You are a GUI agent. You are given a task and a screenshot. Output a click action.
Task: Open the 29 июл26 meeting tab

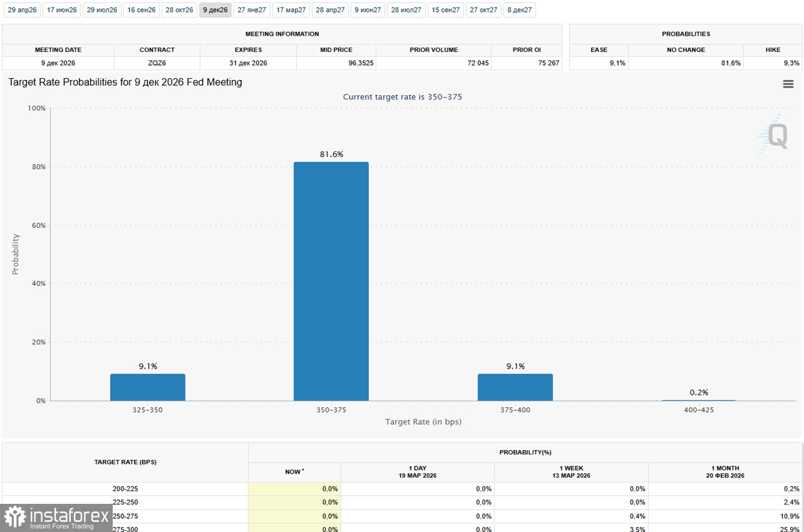[x=102, y=10]
